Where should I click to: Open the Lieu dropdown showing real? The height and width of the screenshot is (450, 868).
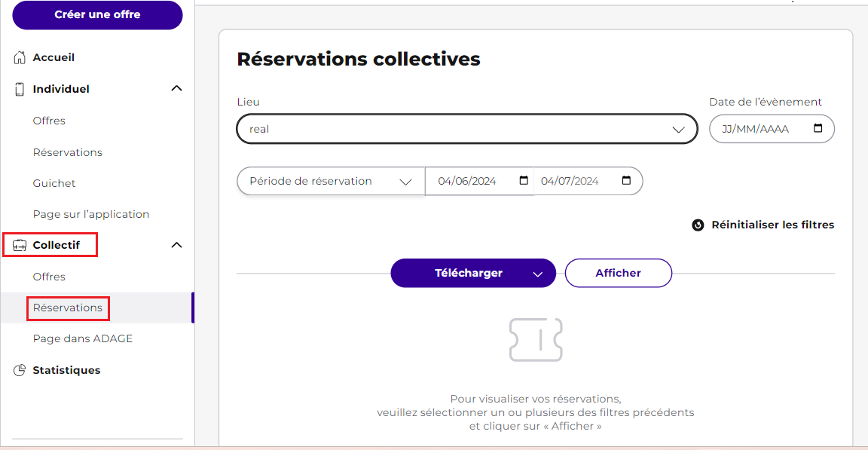[466, 129]
